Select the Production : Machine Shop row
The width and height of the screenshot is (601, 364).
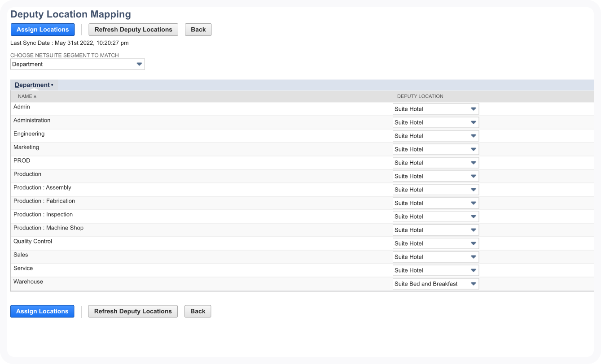coord(48,228)
